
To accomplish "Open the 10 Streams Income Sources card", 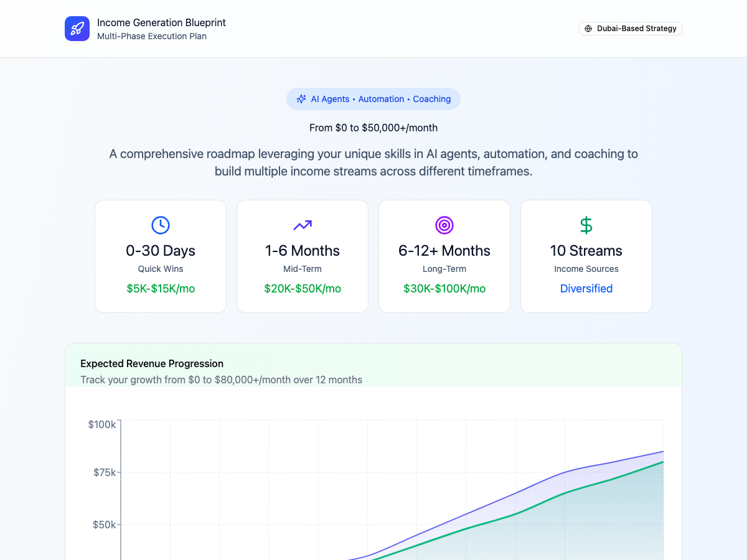I will [x=586, y=256].
